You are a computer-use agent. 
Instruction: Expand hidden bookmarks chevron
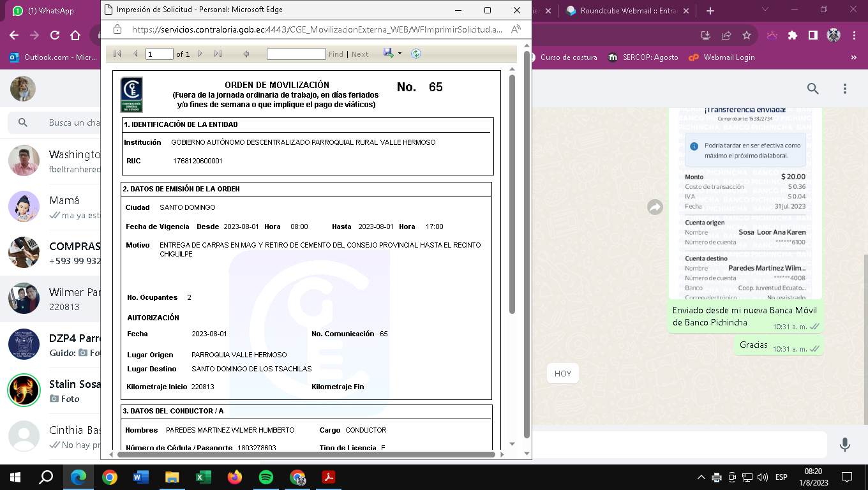(x=854, y=57)
